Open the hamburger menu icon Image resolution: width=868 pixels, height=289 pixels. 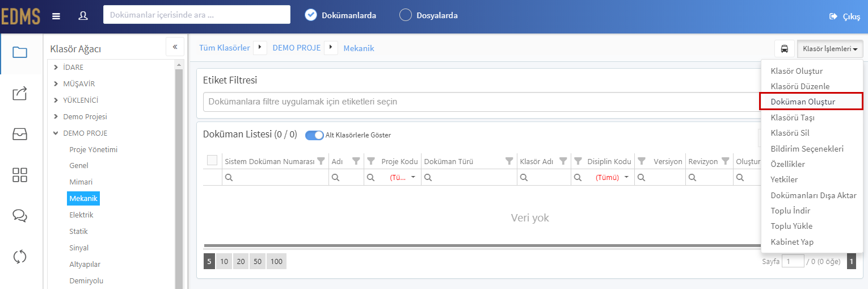[x=56, y=16]
